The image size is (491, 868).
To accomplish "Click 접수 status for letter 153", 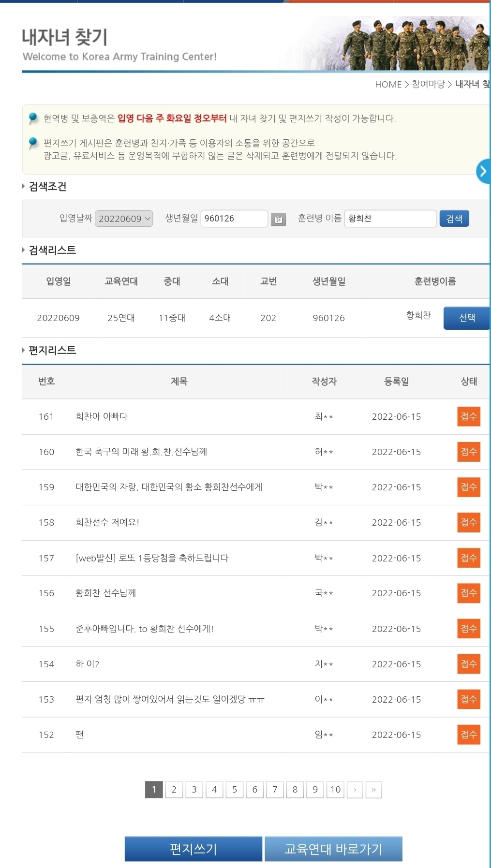I will pos(469,699).
